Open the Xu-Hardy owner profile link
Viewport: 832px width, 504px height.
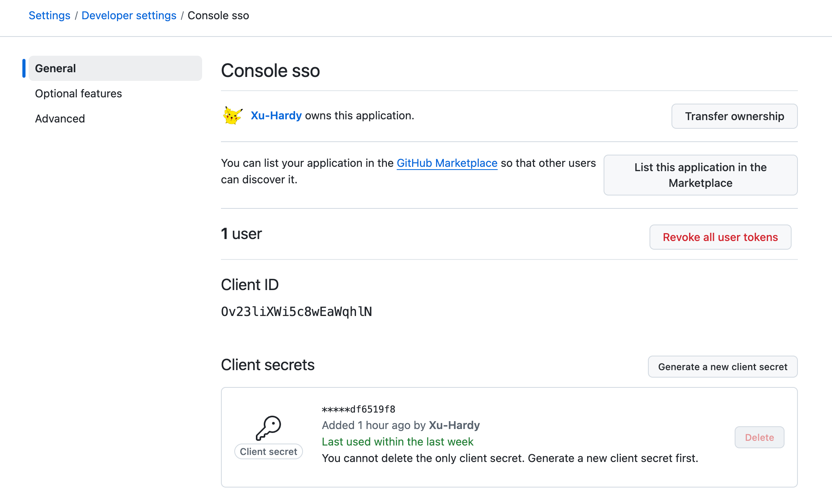tap(276, 115)
